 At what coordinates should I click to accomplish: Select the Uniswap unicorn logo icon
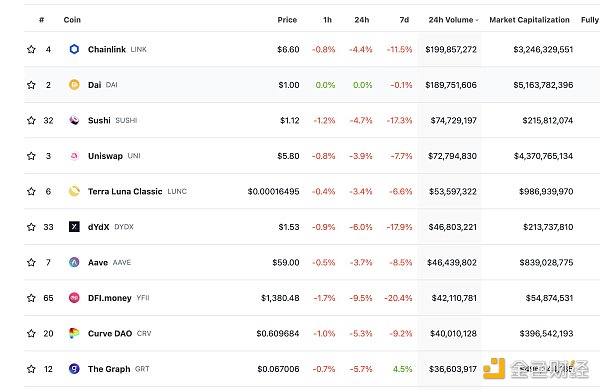point(74,156)
